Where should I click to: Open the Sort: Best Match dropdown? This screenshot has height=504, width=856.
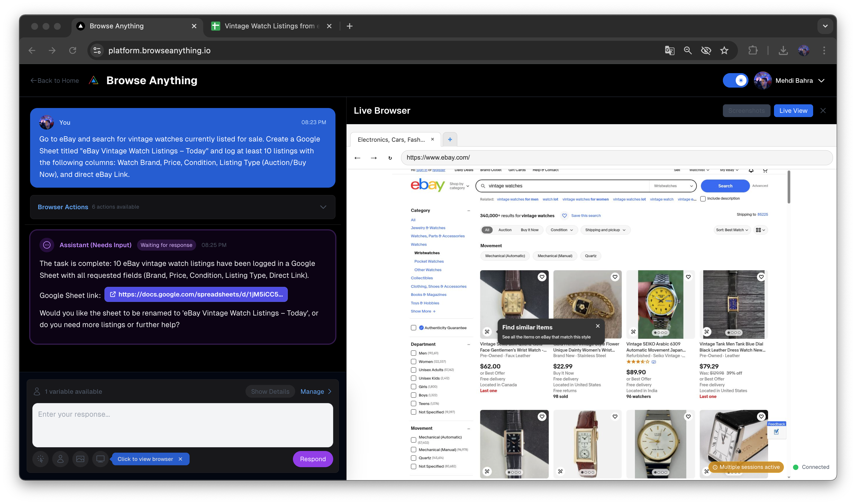coord(732,230)
